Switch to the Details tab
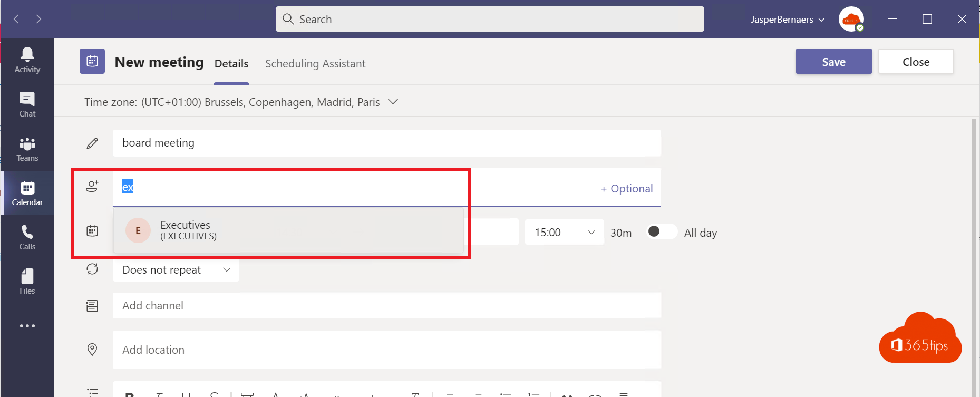This screenshot has width=980, height=397. click(x=231, y=64)
